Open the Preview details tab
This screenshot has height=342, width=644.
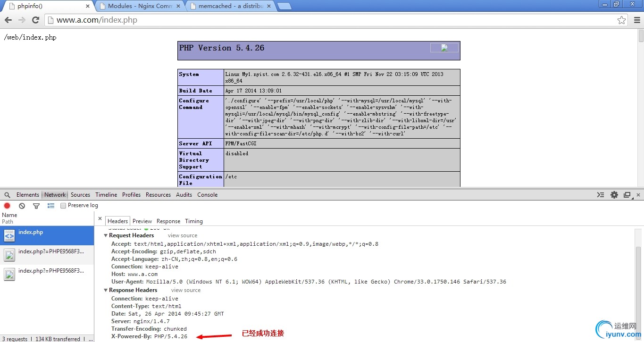tap(142, 221)
